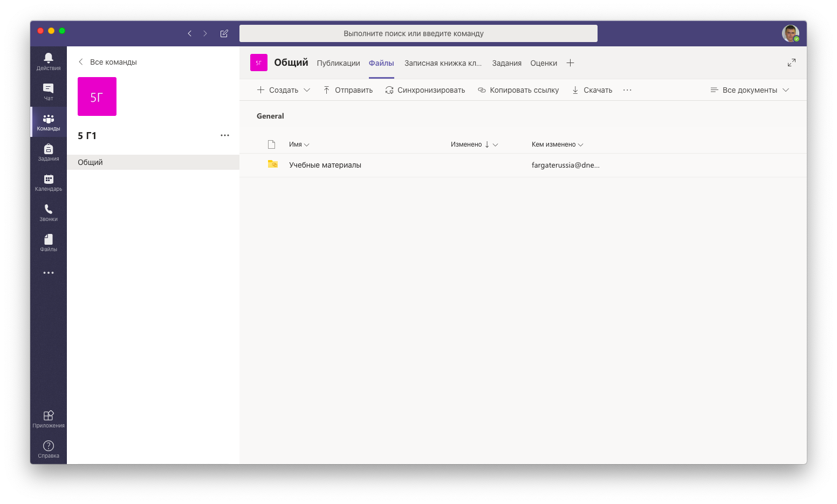Click the Отправить upload button

[348, 90]
